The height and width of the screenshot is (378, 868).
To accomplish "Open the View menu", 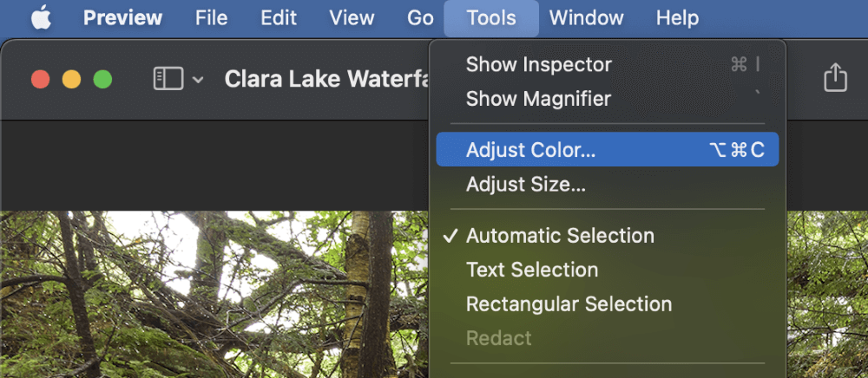I will 352,18.
